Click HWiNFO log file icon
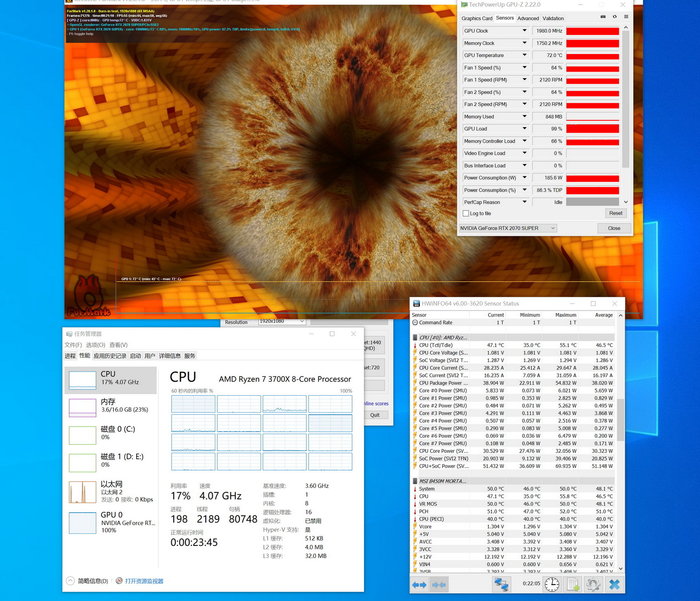The width and height of the screenshot is (700, 601). click(573, 584)
